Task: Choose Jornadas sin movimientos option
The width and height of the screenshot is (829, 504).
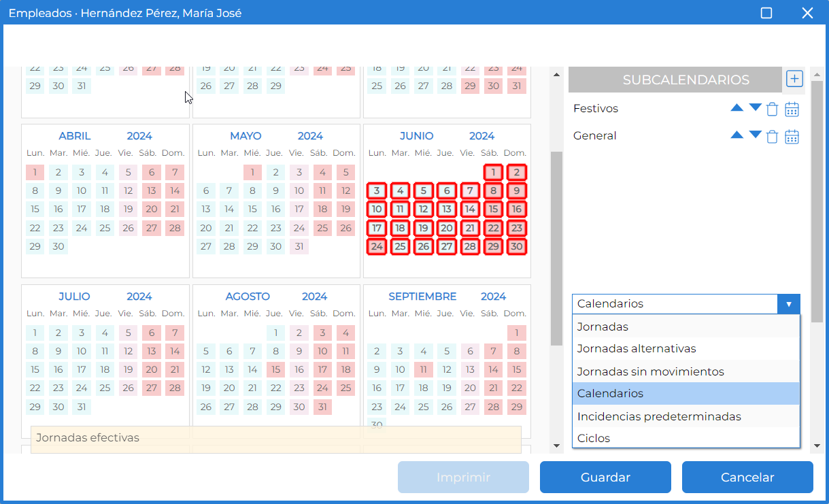Action: coord(686,371)
